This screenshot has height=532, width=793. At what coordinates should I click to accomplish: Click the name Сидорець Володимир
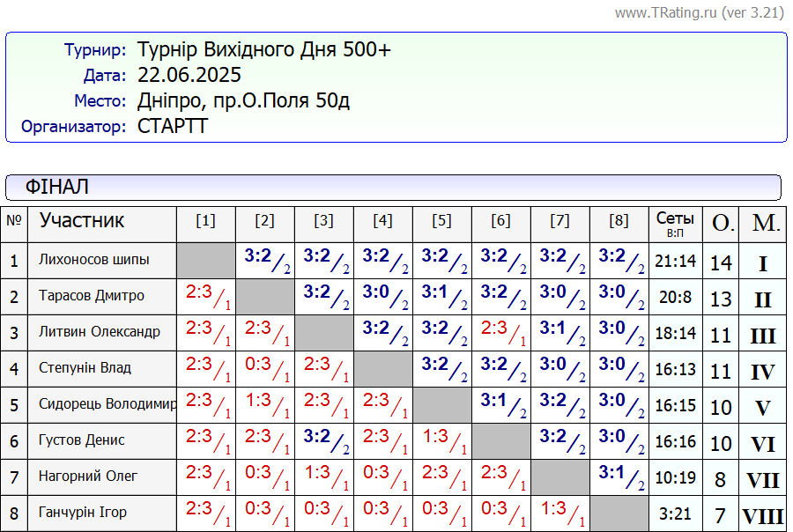pyautogui.click(x=107, y=404)
